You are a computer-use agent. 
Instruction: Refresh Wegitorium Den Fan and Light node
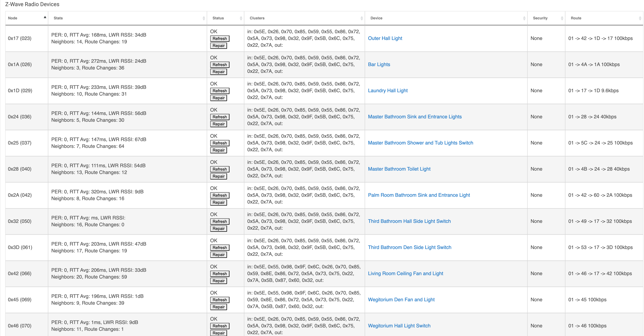click(x=220, y=300)
